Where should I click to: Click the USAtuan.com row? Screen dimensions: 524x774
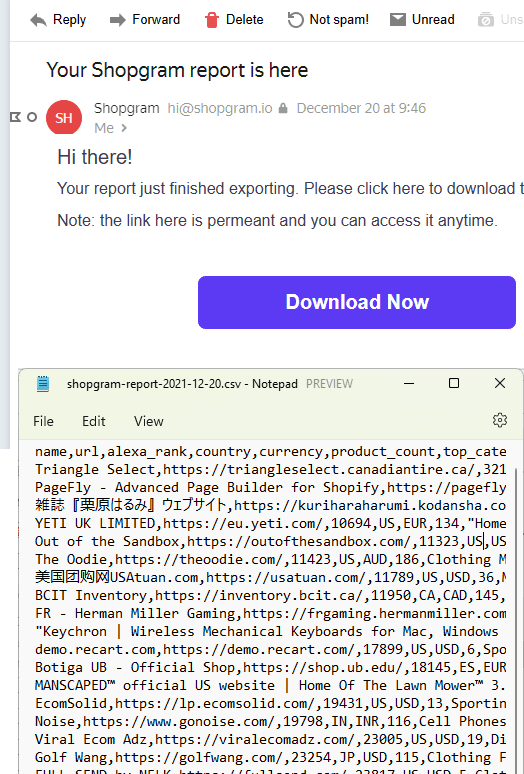[x=270, y=578]
